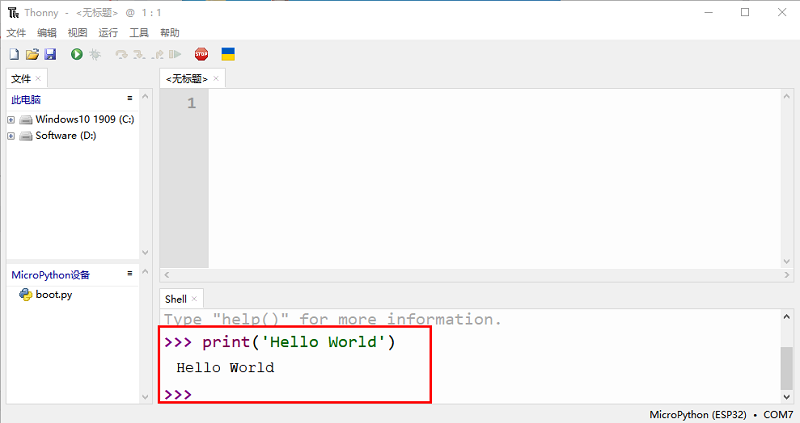Open the 此电脑 panel options menu
This screenshot has height=423, width=800.
tap(129, 98)
